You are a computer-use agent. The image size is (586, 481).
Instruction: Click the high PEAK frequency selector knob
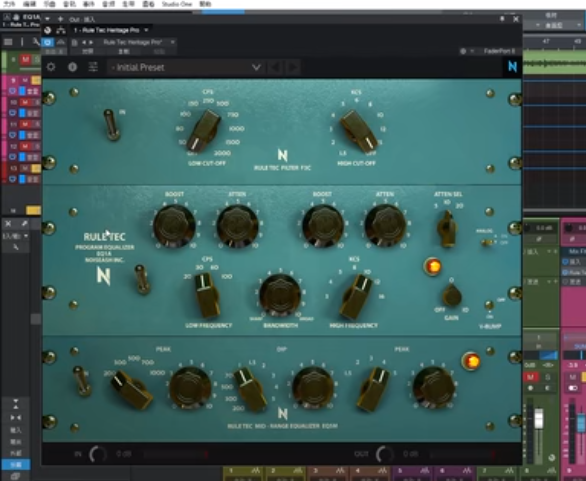coord(373,390)
